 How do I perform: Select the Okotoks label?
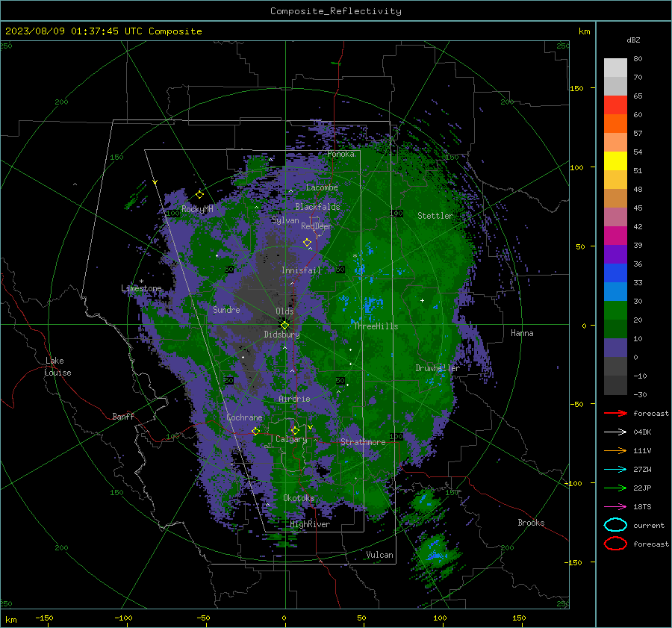pos(299,497)
